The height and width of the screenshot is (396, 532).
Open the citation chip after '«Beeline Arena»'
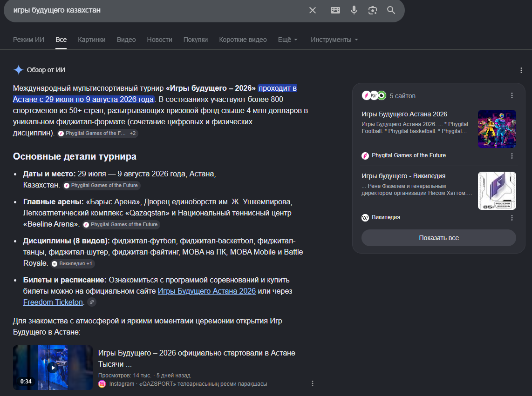[121, 224]
